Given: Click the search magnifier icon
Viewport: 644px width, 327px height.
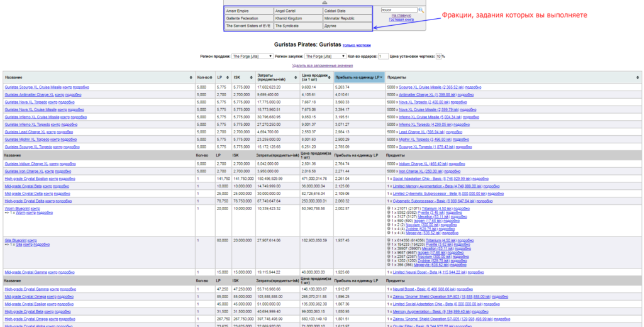Looking at the screenshot, I should tap(421, 11).
